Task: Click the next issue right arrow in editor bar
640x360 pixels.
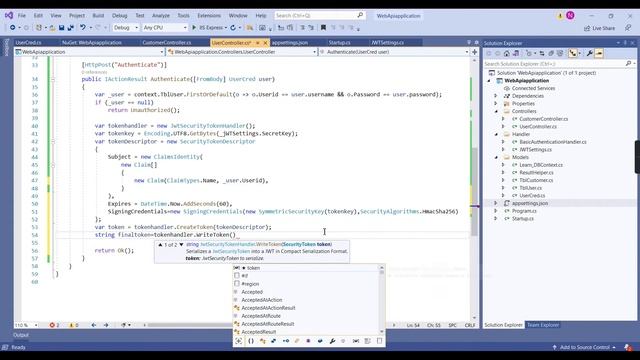Action: click(106, 325)
